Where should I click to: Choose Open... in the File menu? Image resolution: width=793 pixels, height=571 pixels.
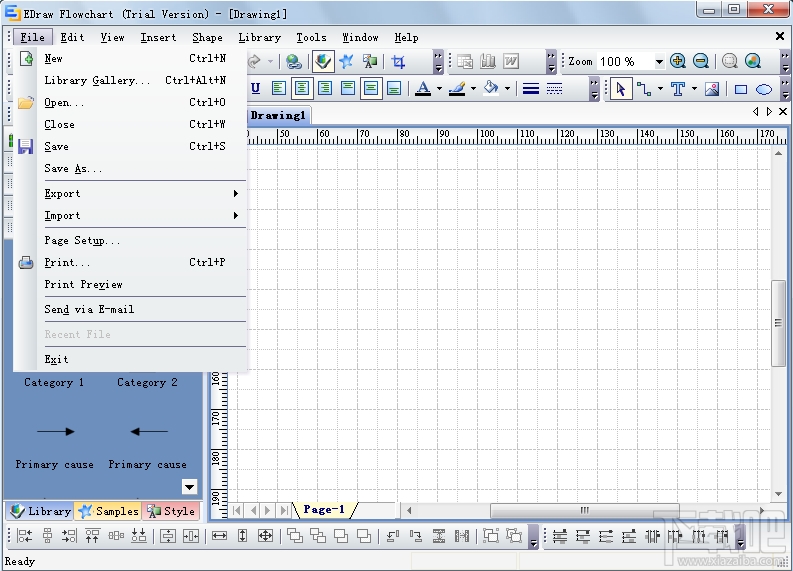132,102
